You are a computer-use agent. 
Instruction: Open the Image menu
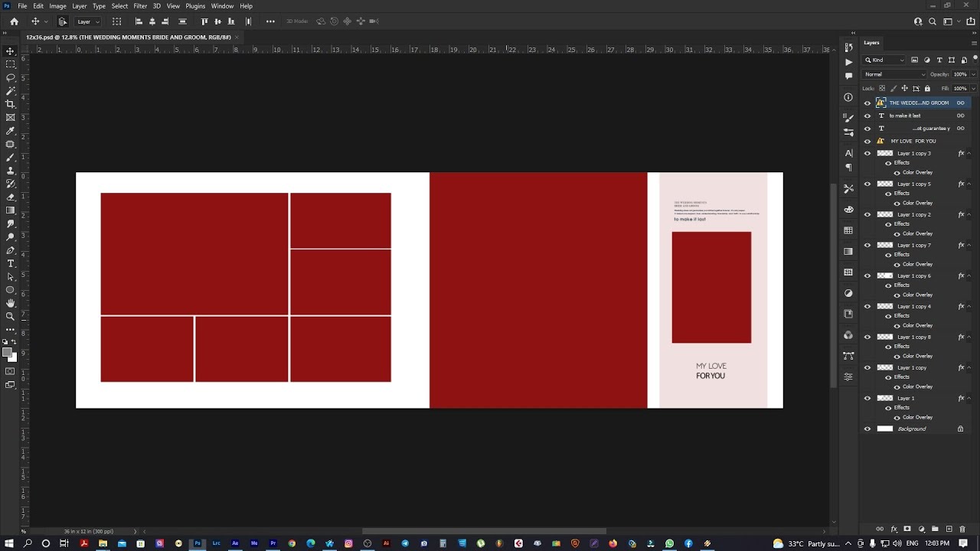(x=57, y=6)
